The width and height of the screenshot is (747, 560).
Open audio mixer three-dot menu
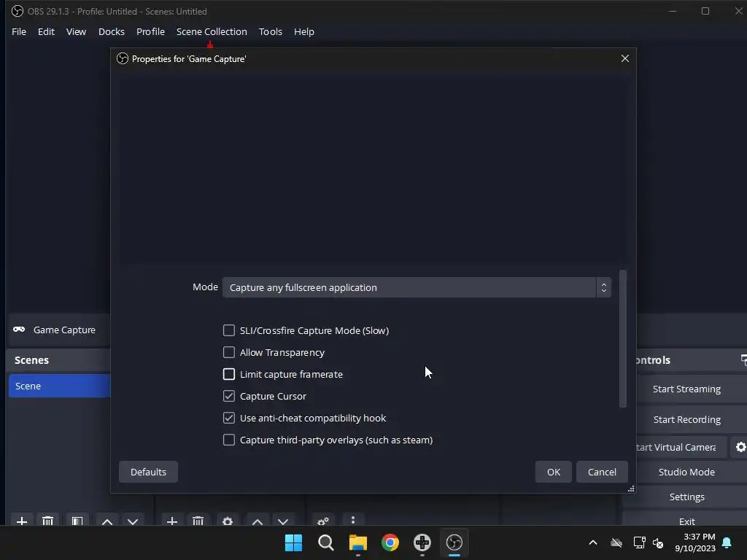click(x=353, y=520)
